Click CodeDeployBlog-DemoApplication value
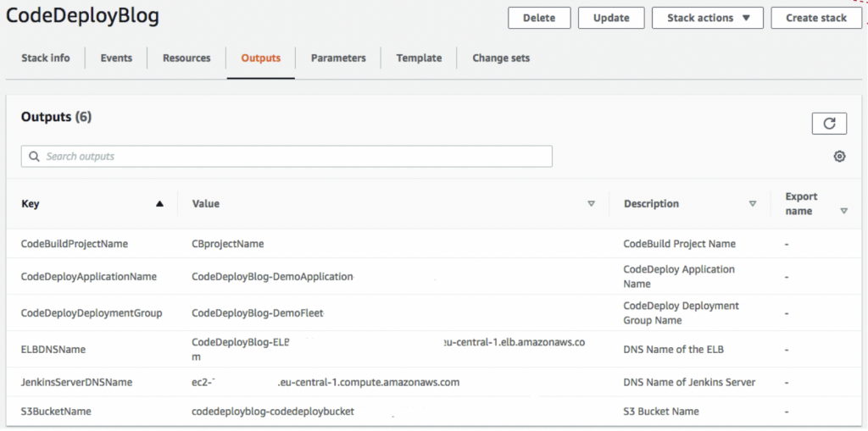This screenshot has height=431, width=868. [x=272, y=276]
